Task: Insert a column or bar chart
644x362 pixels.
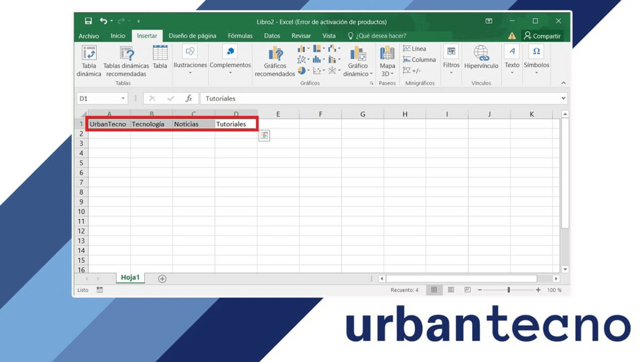Action: coord(304,48)
